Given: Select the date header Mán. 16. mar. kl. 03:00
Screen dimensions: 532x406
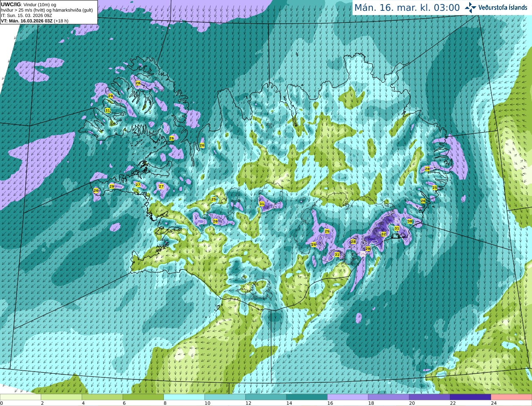Looking at the screenshot, I should click(407, 8).
